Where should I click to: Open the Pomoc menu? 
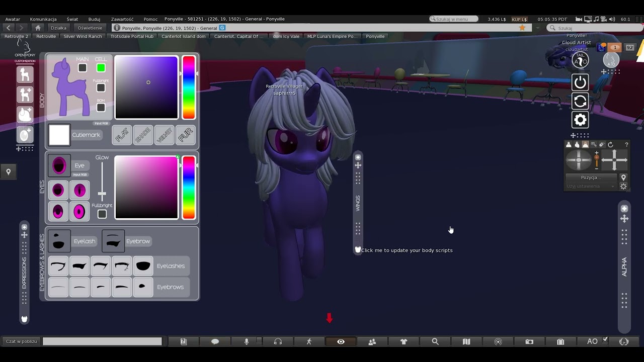click(x=150, y=19)
